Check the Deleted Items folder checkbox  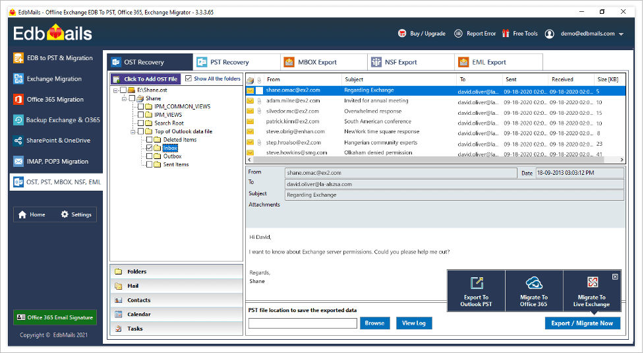pos(150,140)
